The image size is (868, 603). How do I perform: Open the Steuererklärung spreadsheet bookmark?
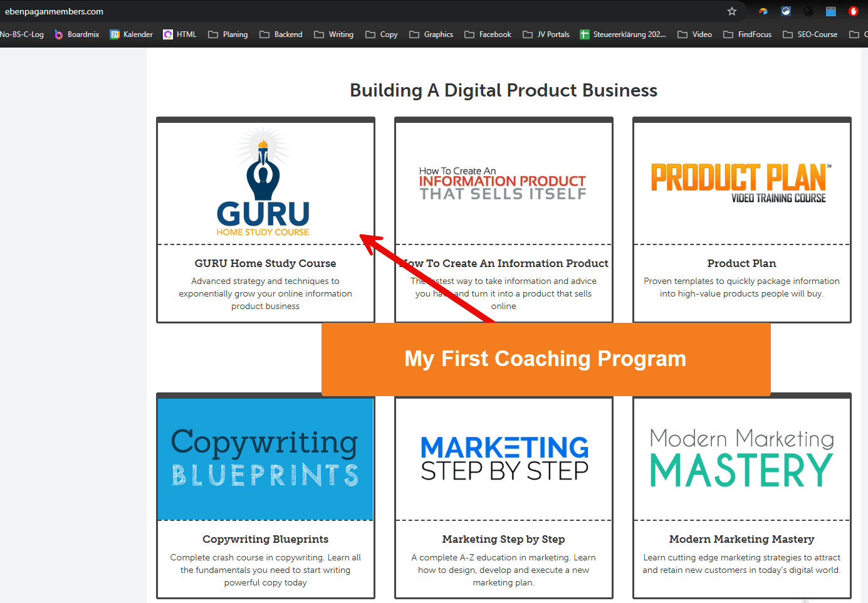[x=623, y=34]
